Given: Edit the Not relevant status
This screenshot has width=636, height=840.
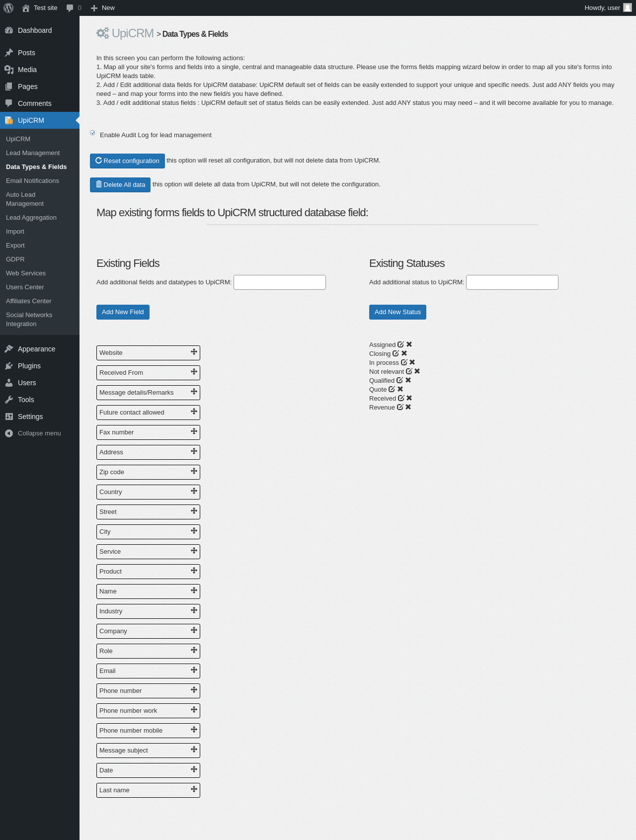Looking at the screenshot, I should 409,371.
